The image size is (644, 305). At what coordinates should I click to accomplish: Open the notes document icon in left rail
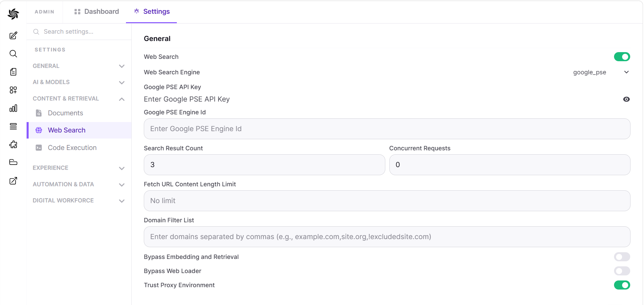pyautogui.click(x=13, y=72)
